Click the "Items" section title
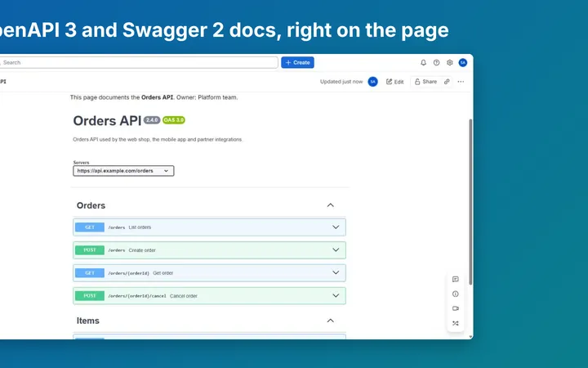Image resolution: width=588 pixels, height=368 pixels. [x=87, y=321]
